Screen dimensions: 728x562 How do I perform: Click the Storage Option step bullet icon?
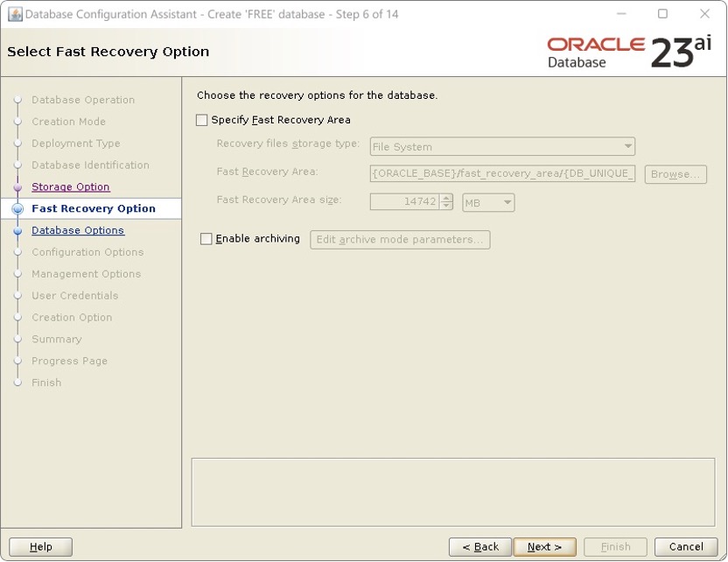18,186
